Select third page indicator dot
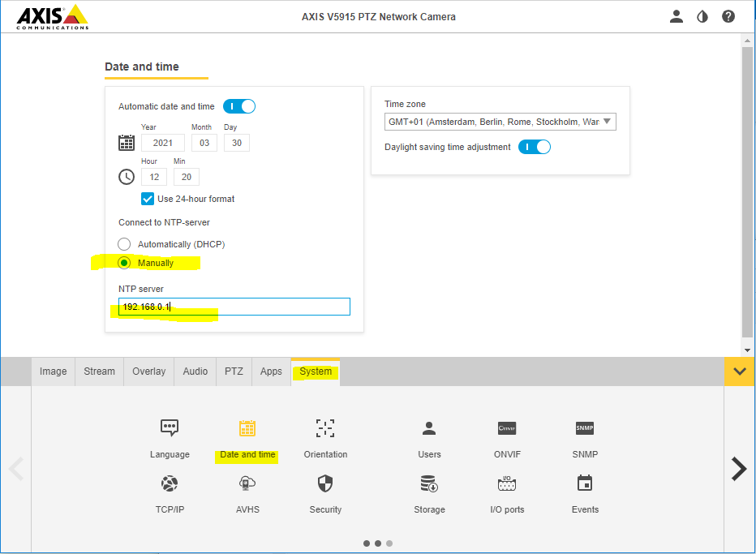The height and width of the screenshot is (554, 756). (x=389, y=543)
